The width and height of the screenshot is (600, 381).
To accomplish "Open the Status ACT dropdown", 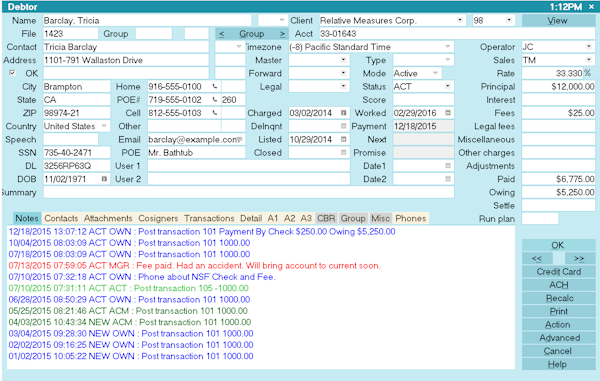I will [x=447, y=86].
